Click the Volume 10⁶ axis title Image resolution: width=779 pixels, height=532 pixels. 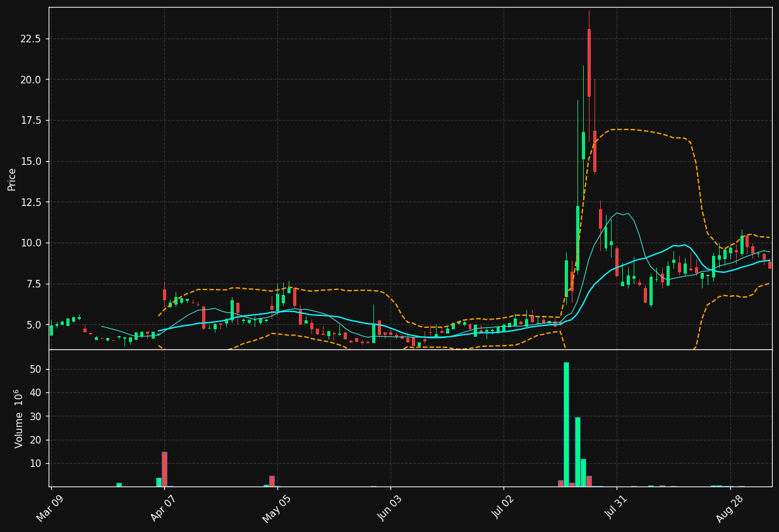point(18,418)
